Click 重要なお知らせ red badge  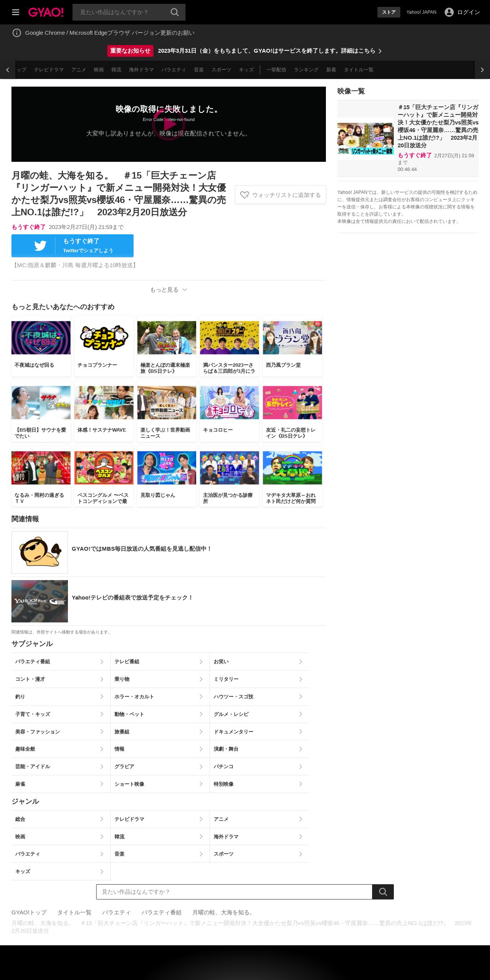point(130,51)
